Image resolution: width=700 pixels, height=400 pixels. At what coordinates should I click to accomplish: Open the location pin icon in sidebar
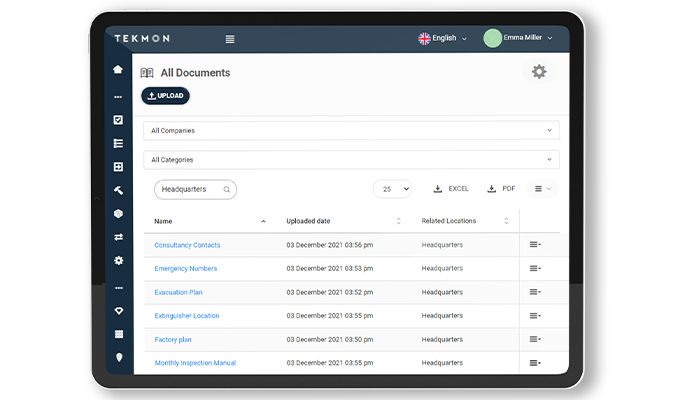click(x=118, y=357)
